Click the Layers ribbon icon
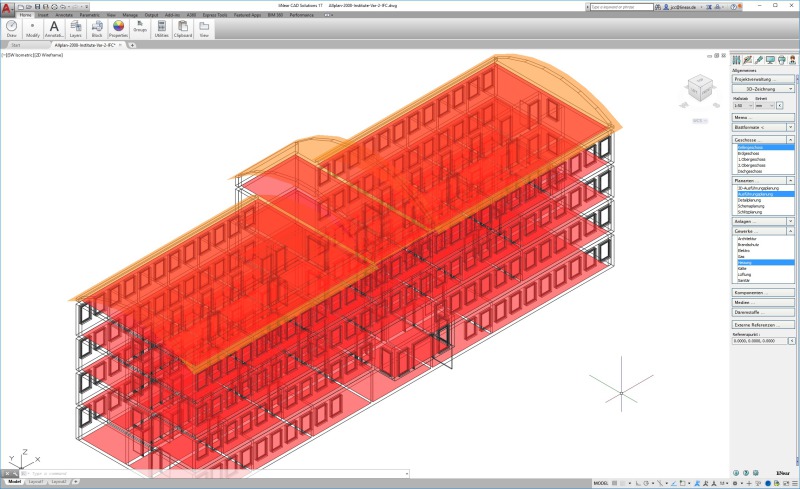 [x=75, y=28]
